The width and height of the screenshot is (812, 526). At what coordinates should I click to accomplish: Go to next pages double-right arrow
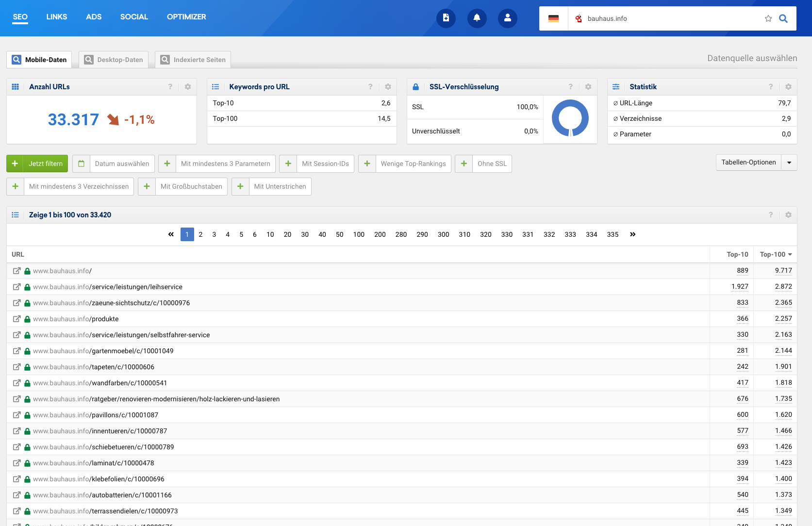tap(632, 234)
